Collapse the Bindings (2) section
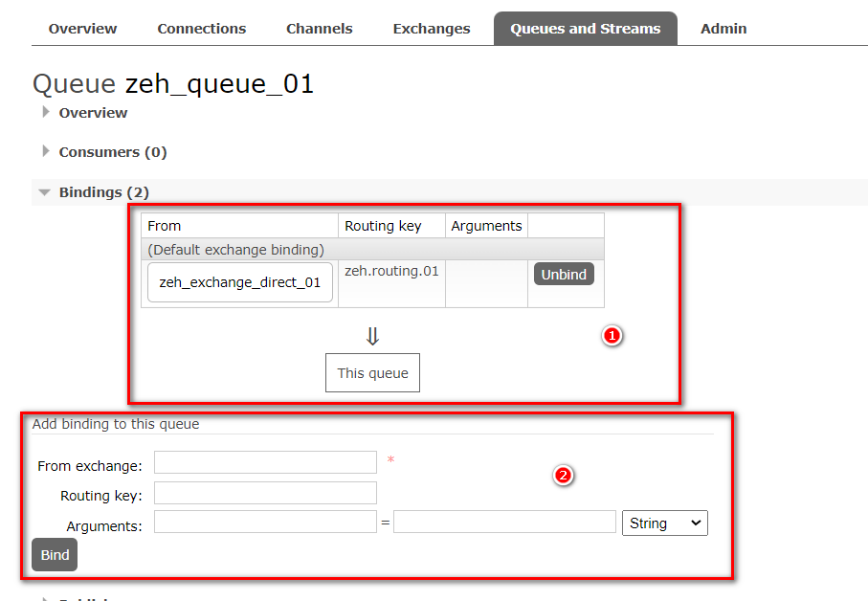868x601 pixels. (103, 192)
